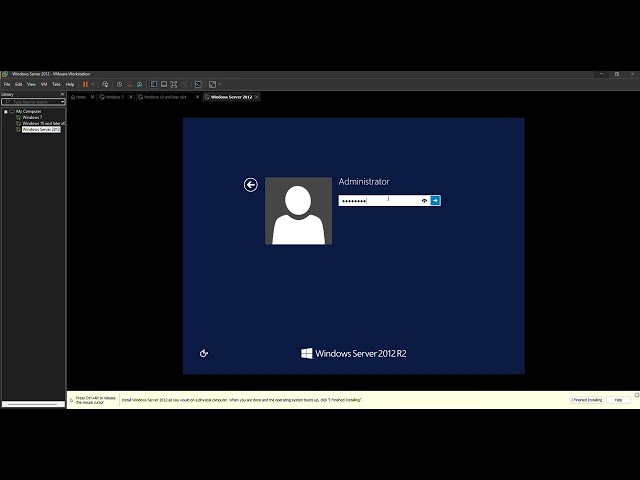The image size is (640, 480).
Task: Dismiss the yellow install information bar
Action: click(x=637, y=395)
